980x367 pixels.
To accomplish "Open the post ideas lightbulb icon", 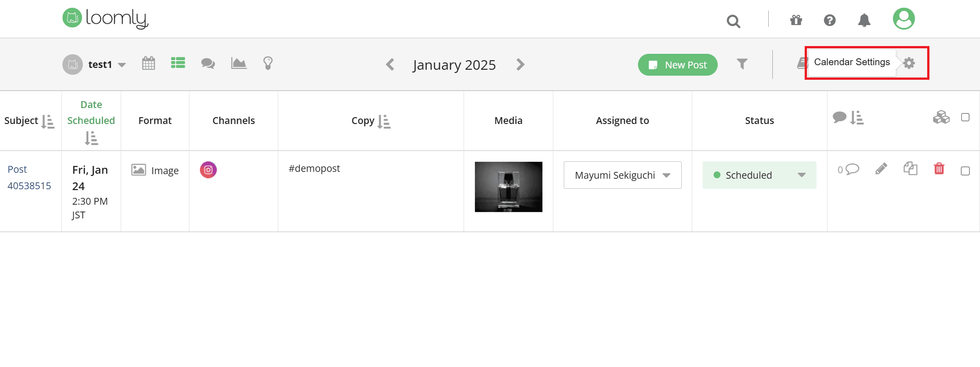I will click(268, 63).
